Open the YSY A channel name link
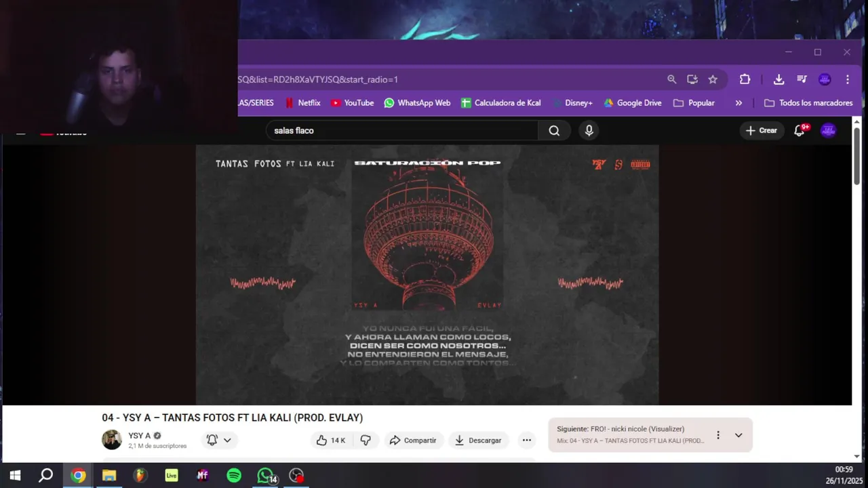Viewport: 868px width, 488px height. pos(140,436)
